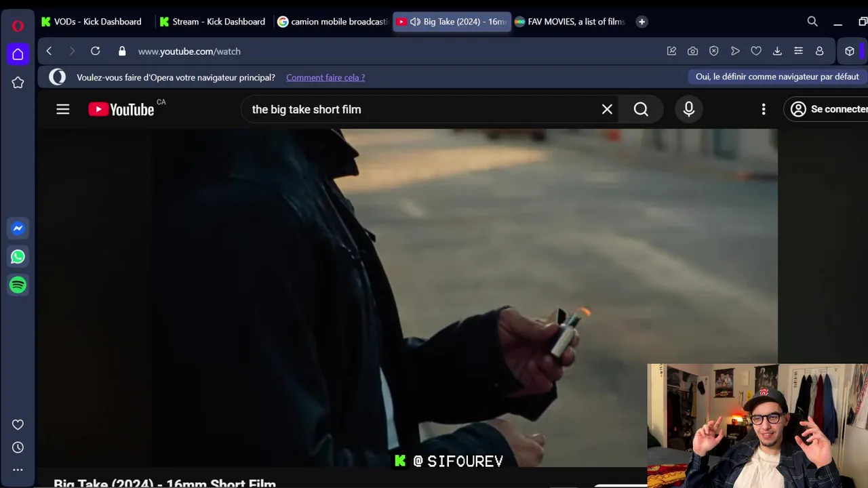Screen dimensions: 868x488
Task: Switch to FAV MOVIES list tab
Action: [570, 22]
